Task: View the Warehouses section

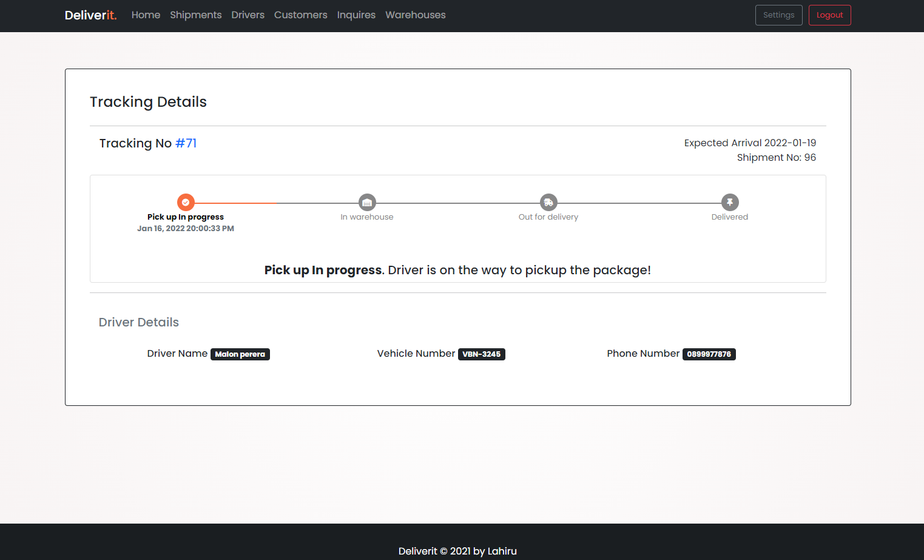Action: (x=415, y=15)
